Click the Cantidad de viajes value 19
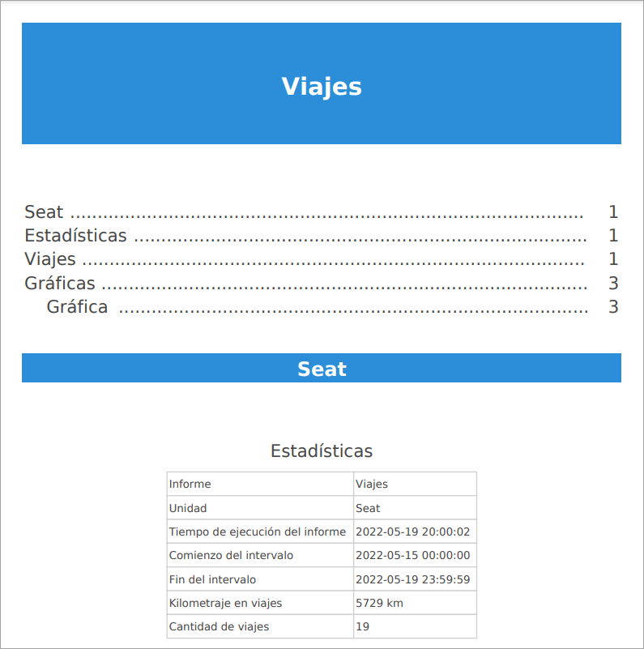 coord(363,626)
